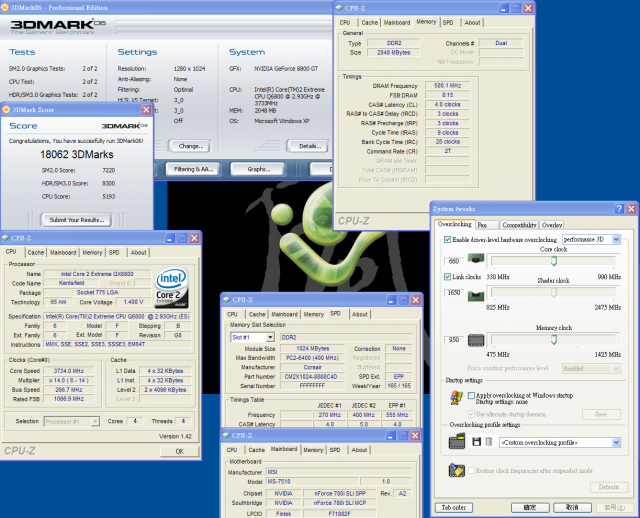Click the shader clock chip icon
The image size is (640, 518).
pyautogui.click(x=476, y=295)
